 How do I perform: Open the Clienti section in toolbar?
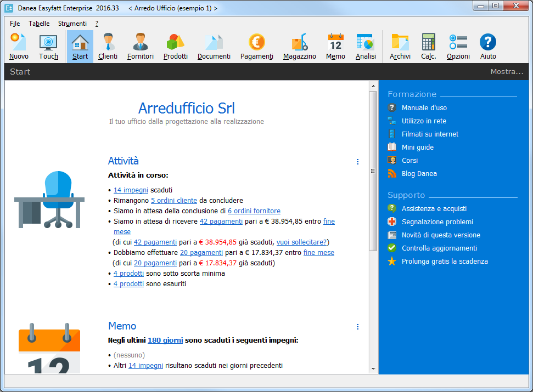click(108, 47)
